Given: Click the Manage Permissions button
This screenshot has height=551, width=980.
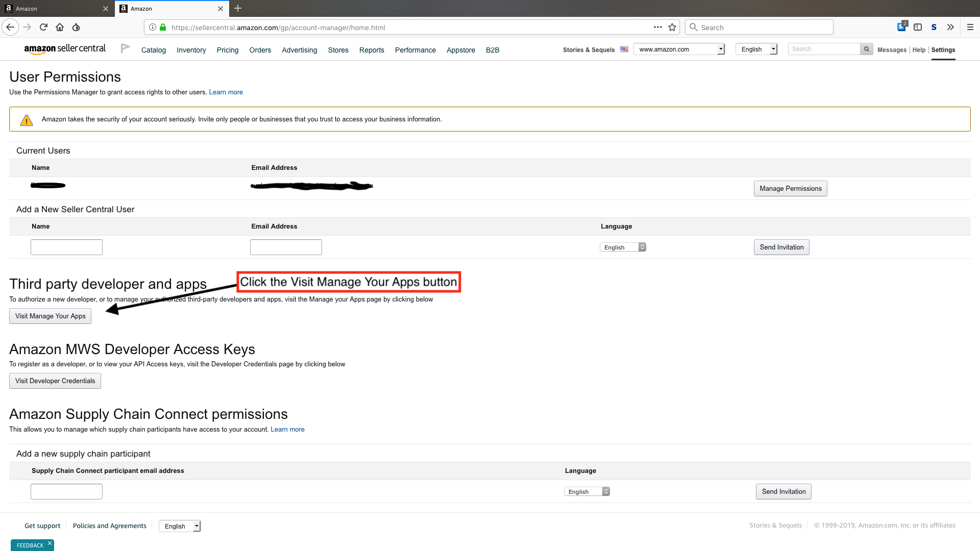Looking at the screenshot, I should point(790,189).
